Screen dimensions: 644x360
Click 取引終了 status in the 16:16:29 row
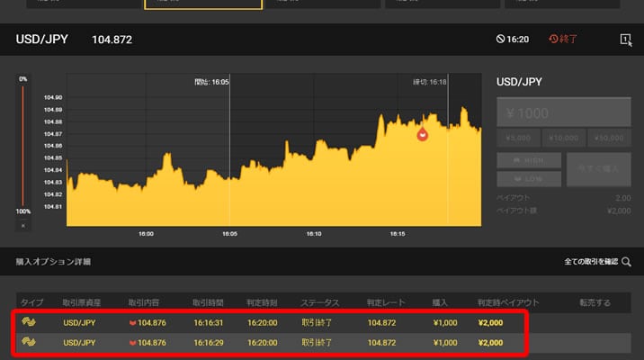317,343
